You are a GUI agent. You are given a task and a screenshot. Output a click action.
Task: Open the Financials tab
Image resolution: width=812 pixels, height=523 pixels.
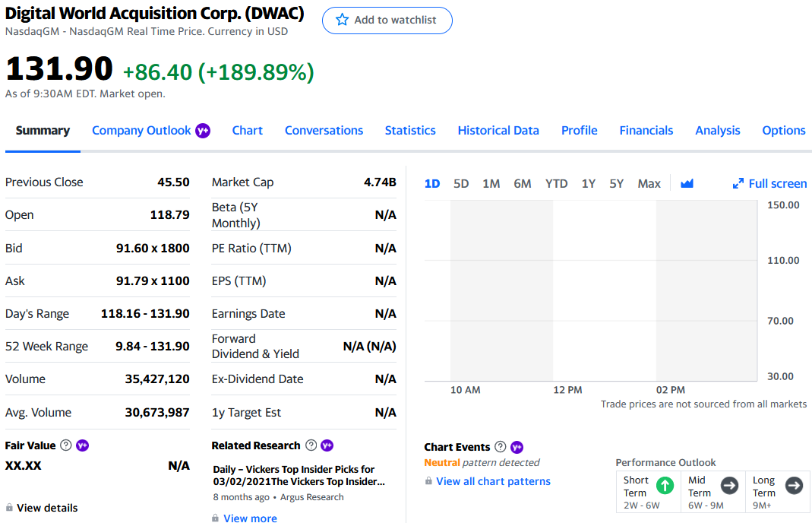646,131
